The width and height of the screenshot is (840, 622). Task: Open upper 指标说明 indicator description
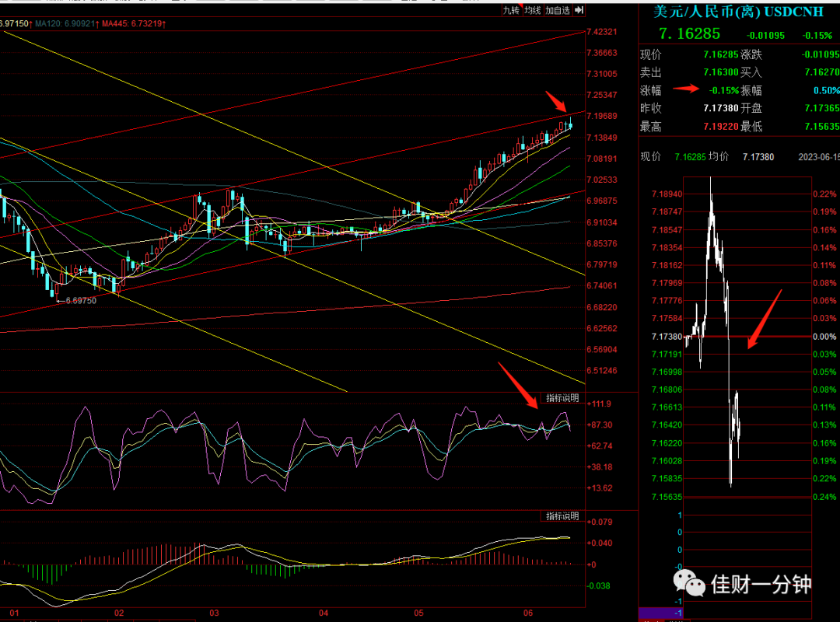[562, 398]
